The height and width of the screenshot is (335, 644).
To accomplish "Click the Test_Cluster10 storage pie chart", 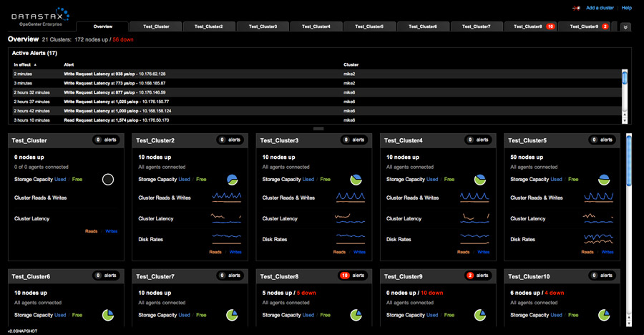I will 604,315.
